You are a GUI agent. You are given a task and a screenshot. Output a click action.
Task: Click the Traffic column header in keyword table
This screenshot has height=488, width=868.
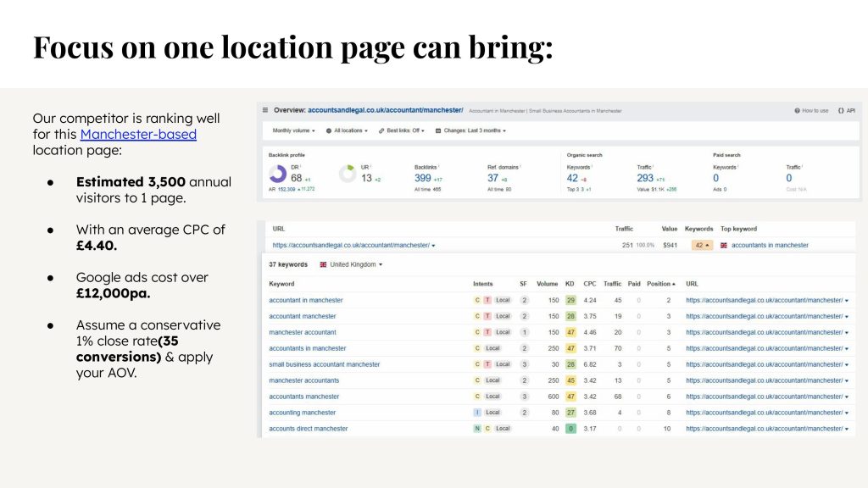(612, 284)
